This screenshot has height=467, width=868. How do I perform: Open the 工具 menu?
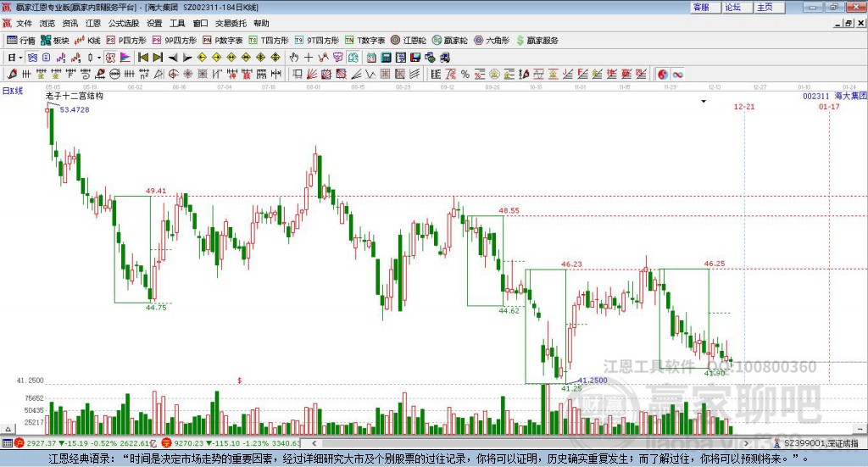[x=177, y=23]
